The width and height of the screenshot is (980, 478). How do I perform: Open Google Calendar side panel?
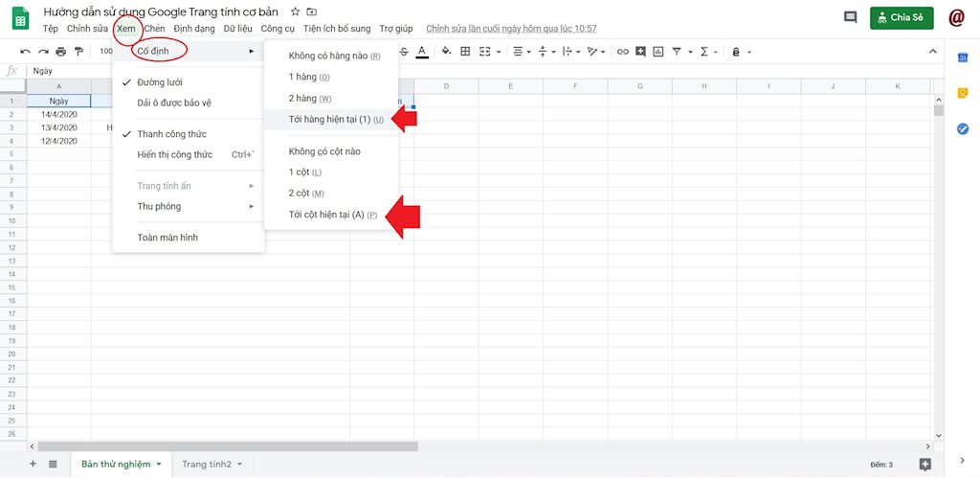coord(963,57)
